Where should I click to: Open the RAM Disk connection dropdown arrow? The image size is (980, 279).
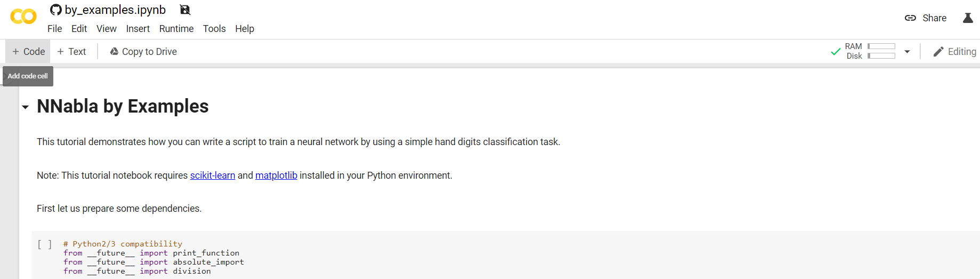pos(907,52)
